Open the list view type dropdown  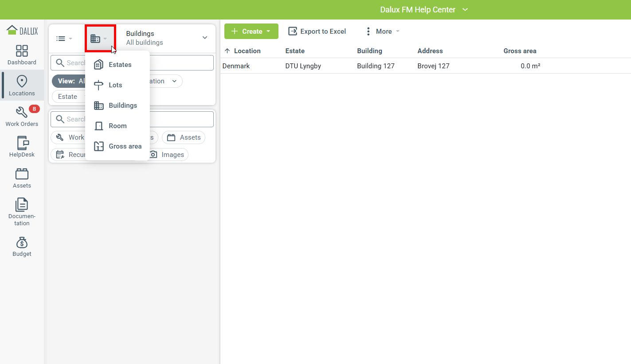[x=64, y=39]
